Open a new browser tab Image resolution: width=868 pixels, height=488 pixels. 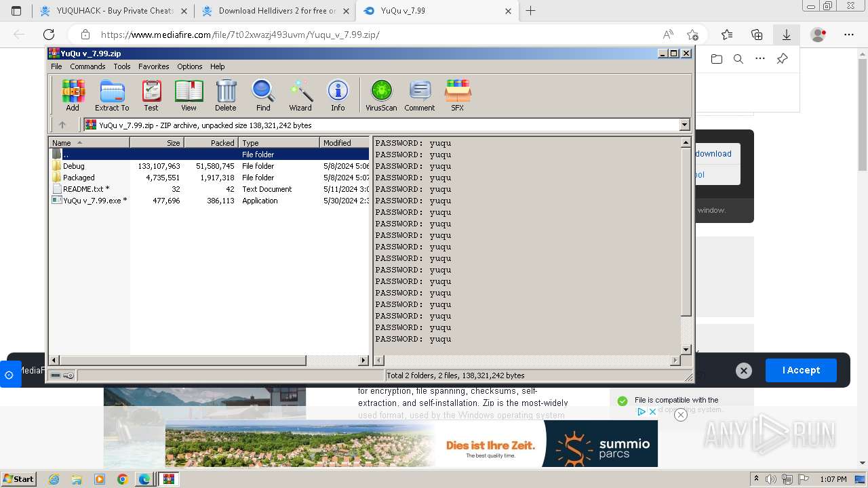pos(531,11)
